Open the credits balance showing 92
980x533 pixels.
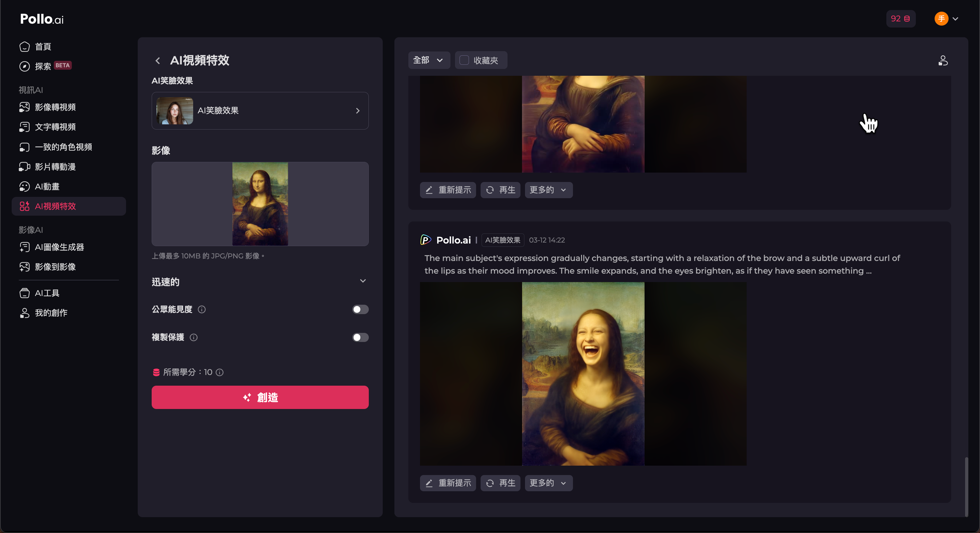(x=900, y=19)
